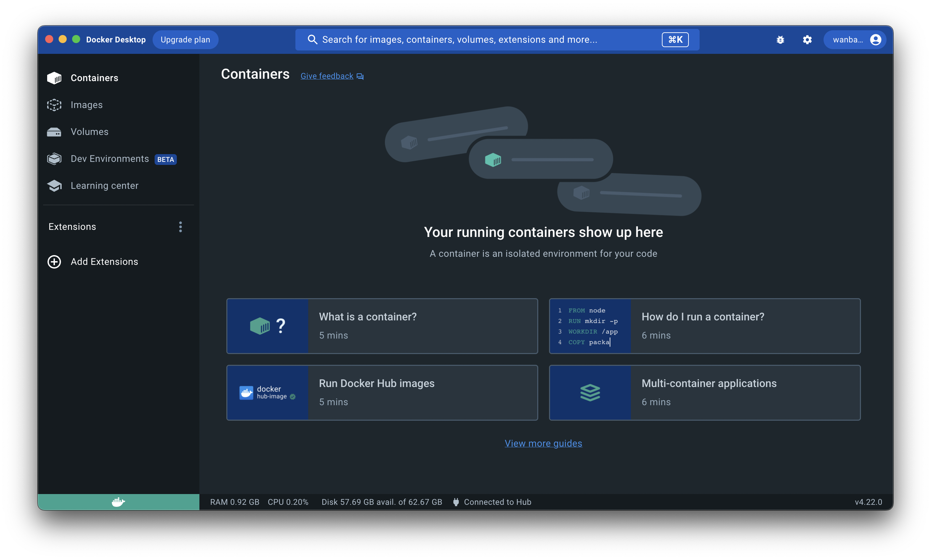The image size is (931, 560).
Task: Click the Add Extensions plus icon
Action: (x=54, y=261)
